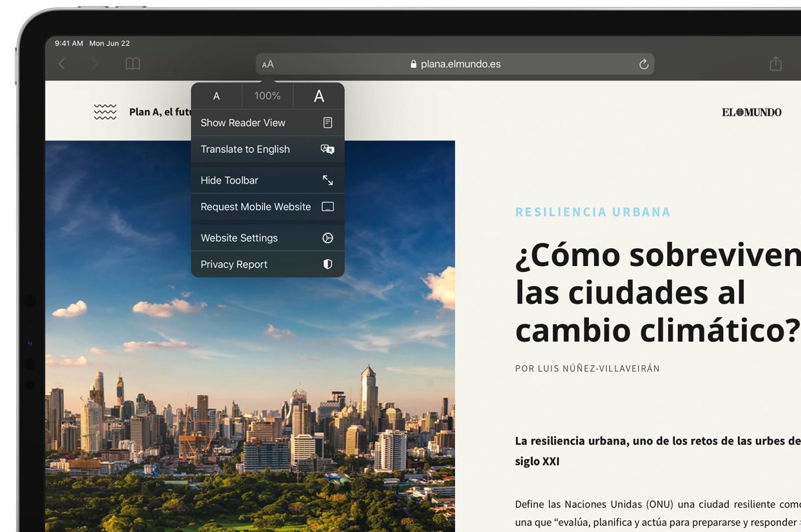Open Privacy Report
This screenshot has width=801, height=532.
coord(267,265)
